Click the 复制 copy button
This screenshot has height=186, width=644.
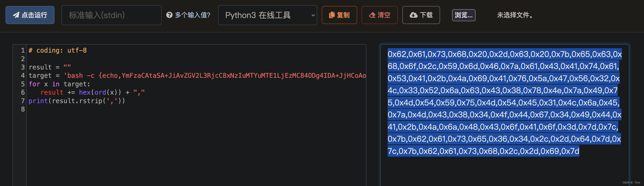point(339,15)
